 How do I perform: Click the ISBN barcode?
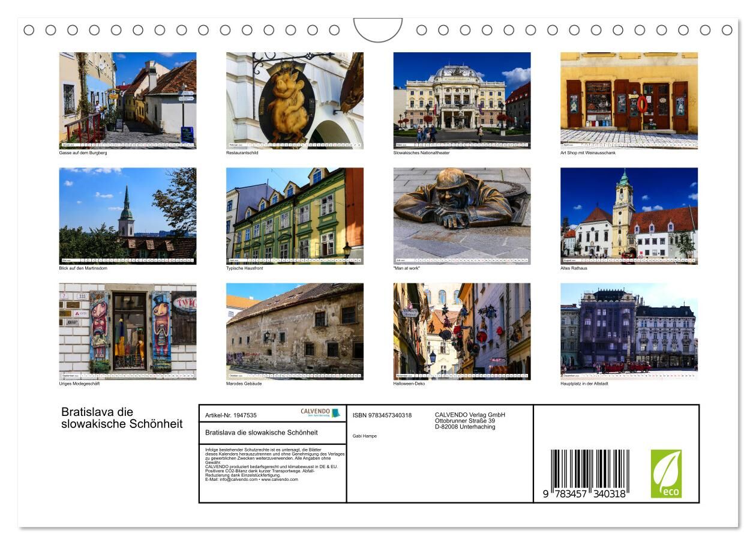[x=589, y=472]
